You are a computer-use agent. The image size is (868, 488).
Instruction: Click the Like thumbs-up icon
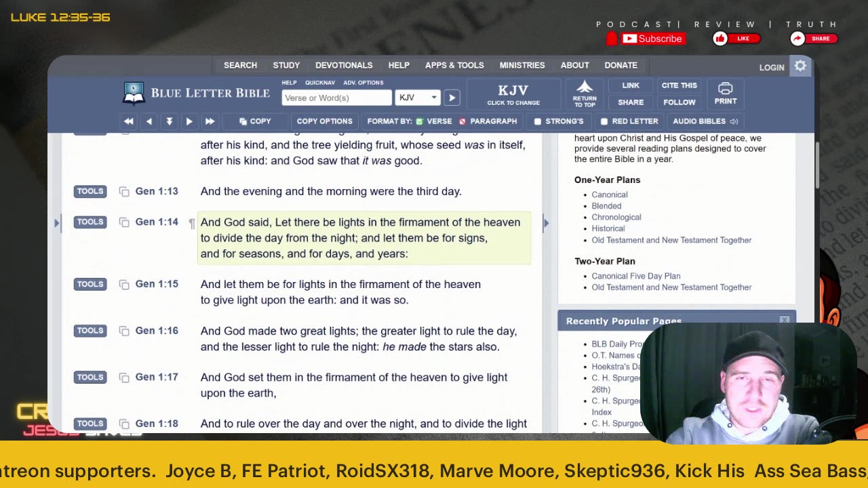[x=720, y=39]
